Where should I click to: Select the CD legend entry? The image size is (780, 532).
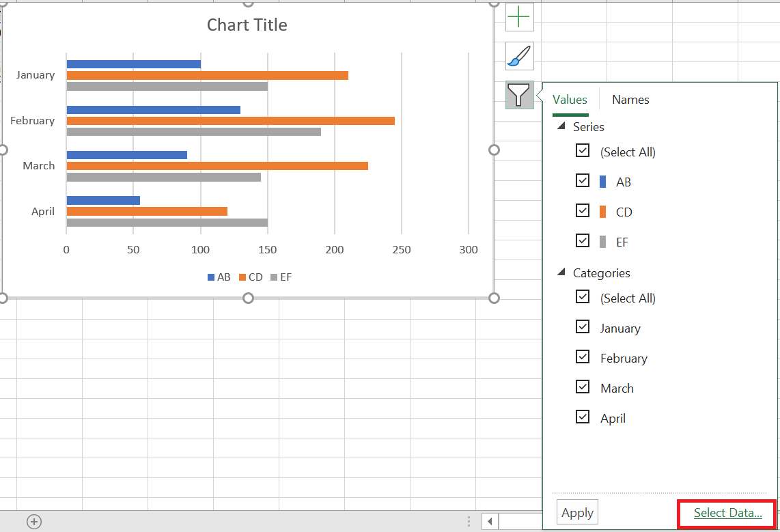[251, 277]
